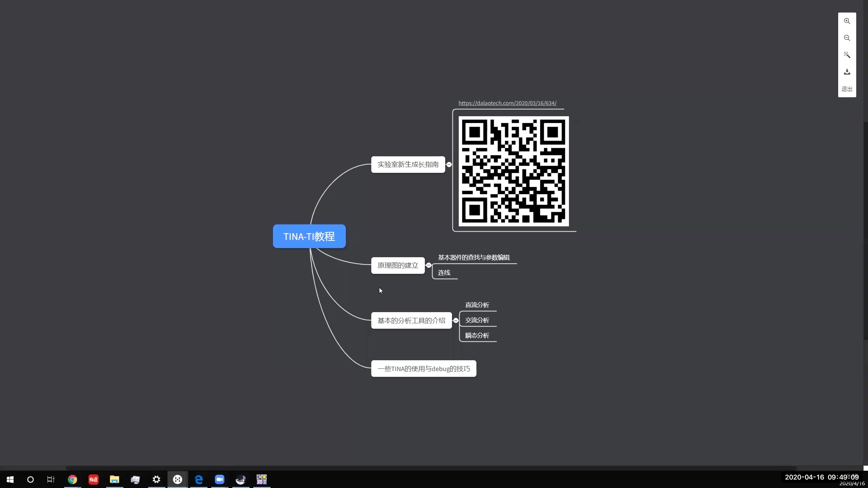Click the zoom out magnifier icon
This screenshot has height=488, width=868.
tap(847, 38)
